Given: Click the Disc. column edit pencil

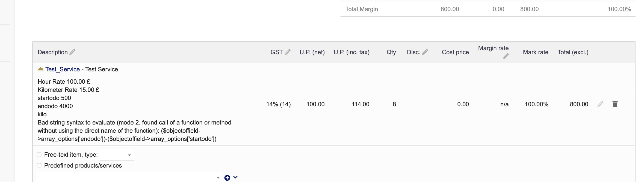Looking at the screenshot, I should (425, 52).
